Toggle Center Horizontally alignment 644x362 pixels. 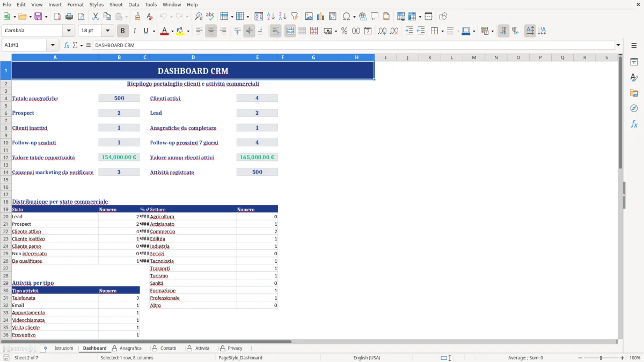pos(211,31)
